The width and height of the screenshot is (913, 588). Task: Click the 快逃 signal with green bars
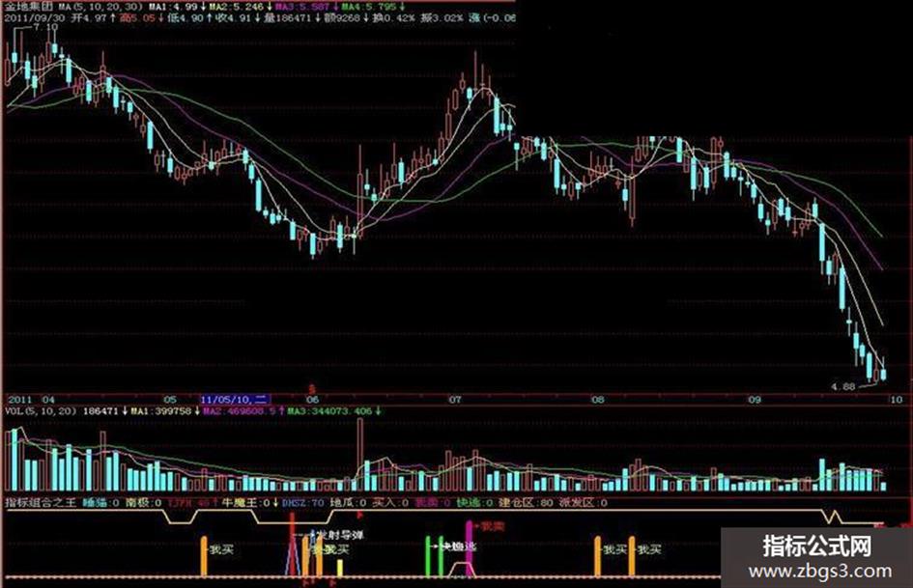[458, 546]
